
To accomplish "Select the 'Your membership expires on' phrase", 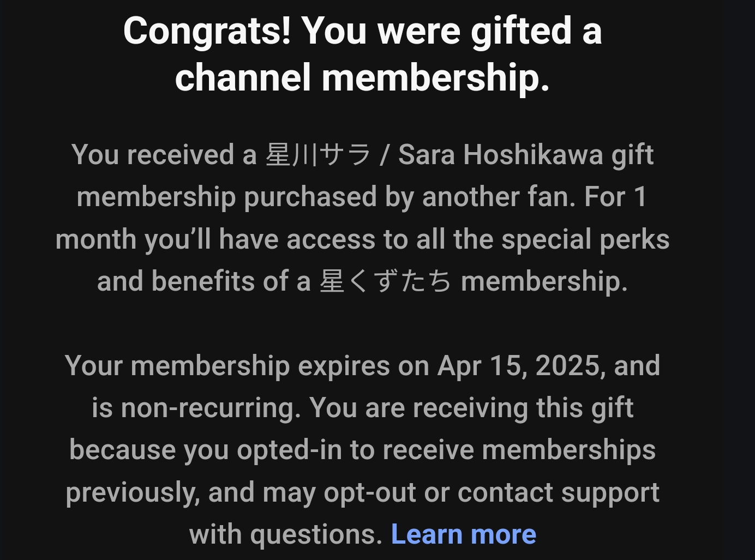I will [247, 366].
